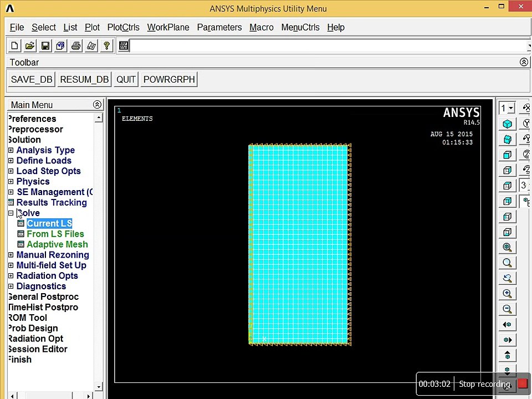
Task: Click the command prompt input field
Action: tap(329, 46)
